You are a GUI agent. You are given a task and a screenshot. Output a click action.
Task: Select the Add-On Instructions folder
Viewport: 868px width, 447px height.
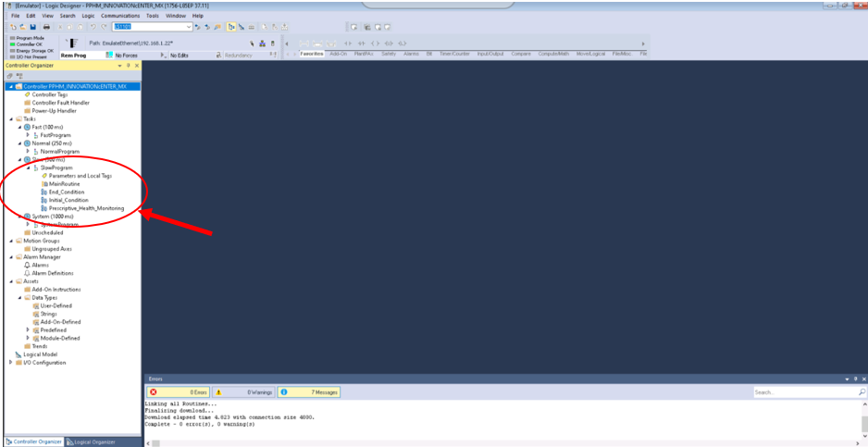pyautogui.click(x=56, y=290)
